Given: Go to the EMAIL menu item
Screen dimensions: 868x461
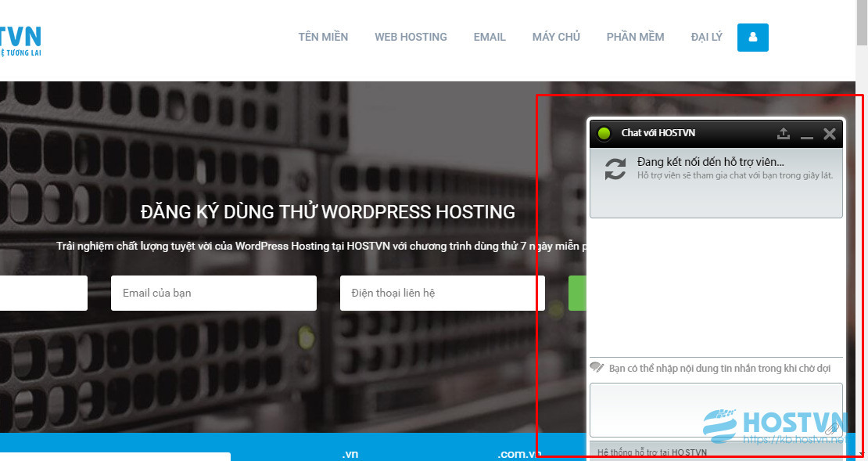Looking at the screenshot, I should point(490,37).
